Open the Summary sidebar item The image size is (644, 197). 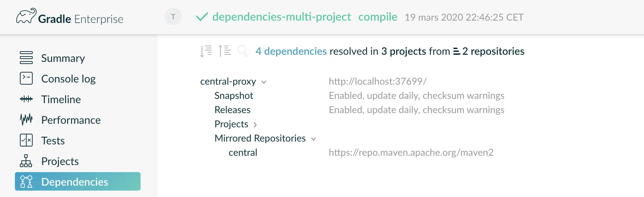(63, 58)
